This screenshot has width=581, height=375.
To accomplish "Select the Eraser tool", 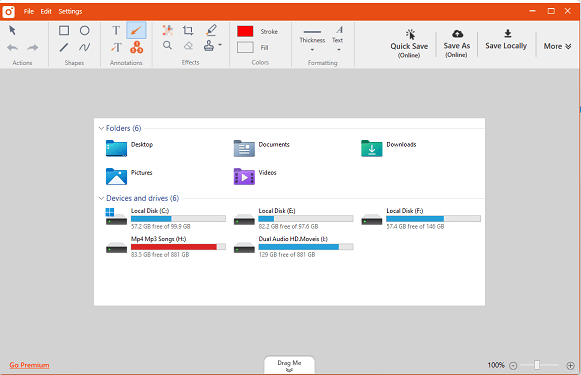I will [x=189, y=46].
